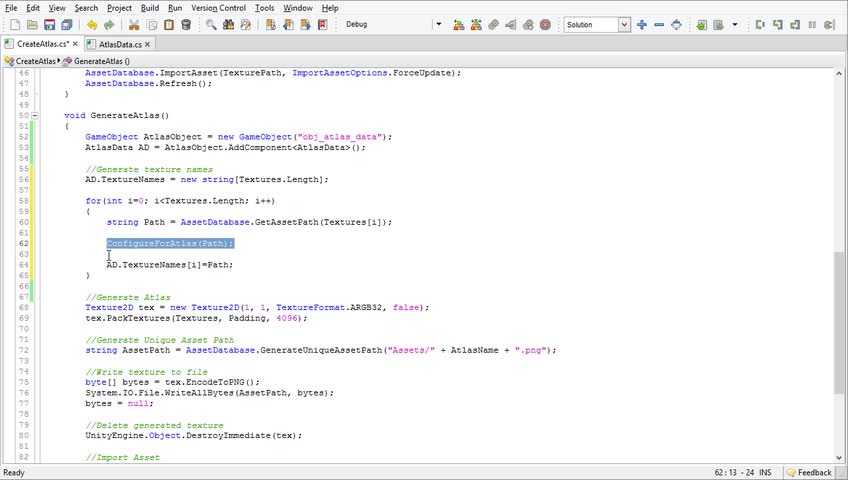848x480 pixels.
Task: Click the Rebuild All toolbar icon
Action: pos(476,25)
